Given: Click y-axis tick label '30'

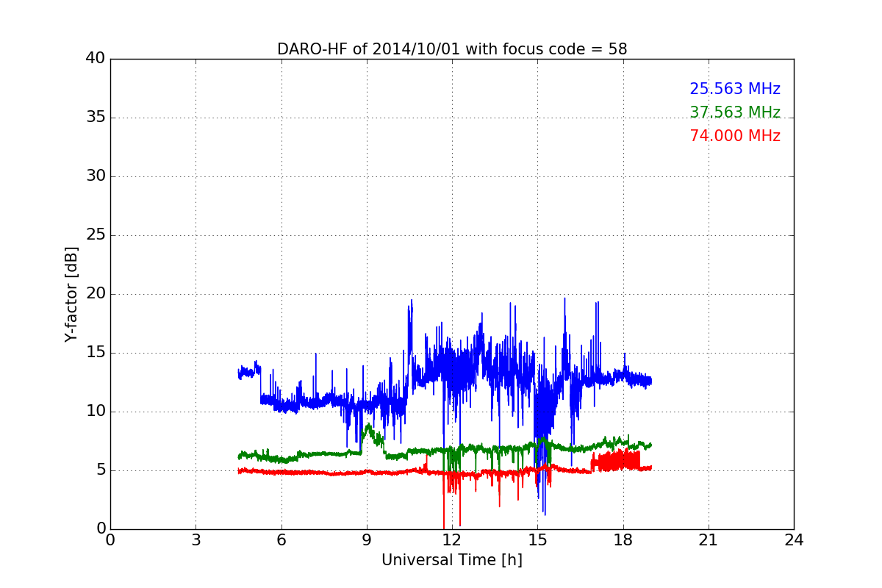Looking at the screenshot, I should pos(96,176).
